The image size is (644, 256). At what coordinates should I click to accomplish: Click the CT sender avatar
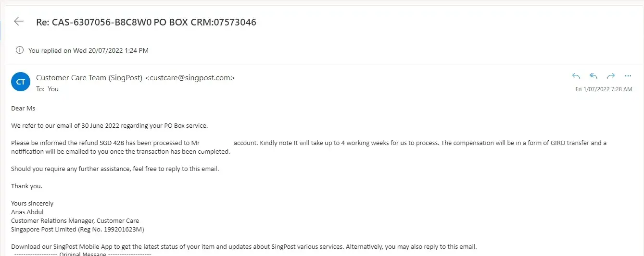[x=21, y=82]
